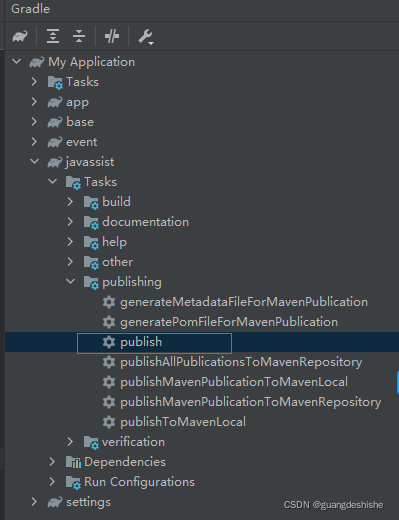Click the Run Configurations folder icon
The width and height of the screenshot is (399, 520).
tap(73, 482)
